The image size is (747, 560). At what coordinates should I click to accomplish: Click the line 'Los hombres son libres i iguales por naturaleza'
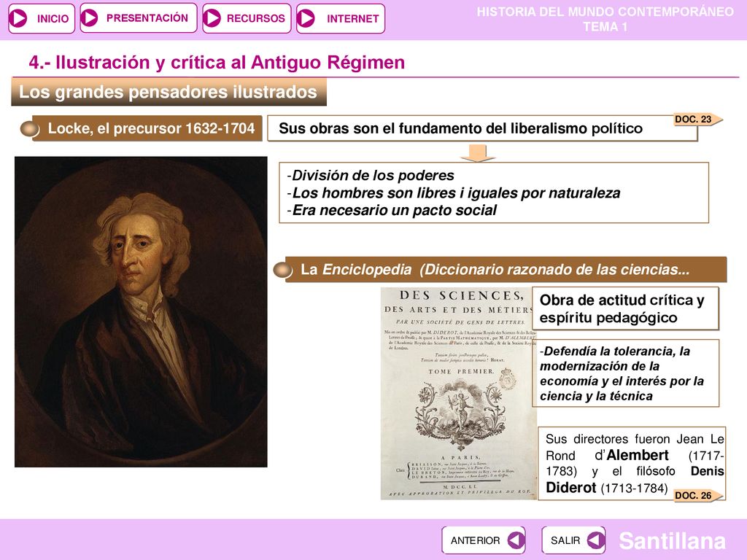click(456, 192)
